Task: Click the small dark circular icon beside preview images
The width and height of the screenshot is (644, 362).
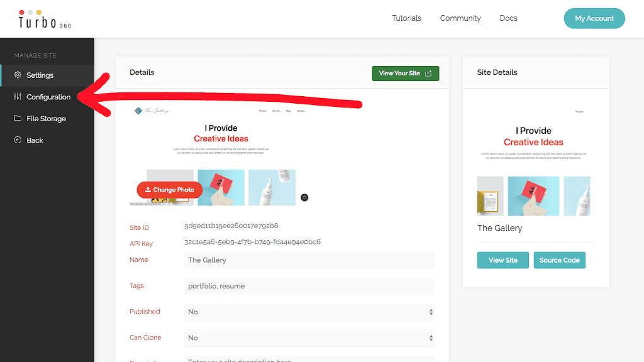Action: [x=304, y=197]
